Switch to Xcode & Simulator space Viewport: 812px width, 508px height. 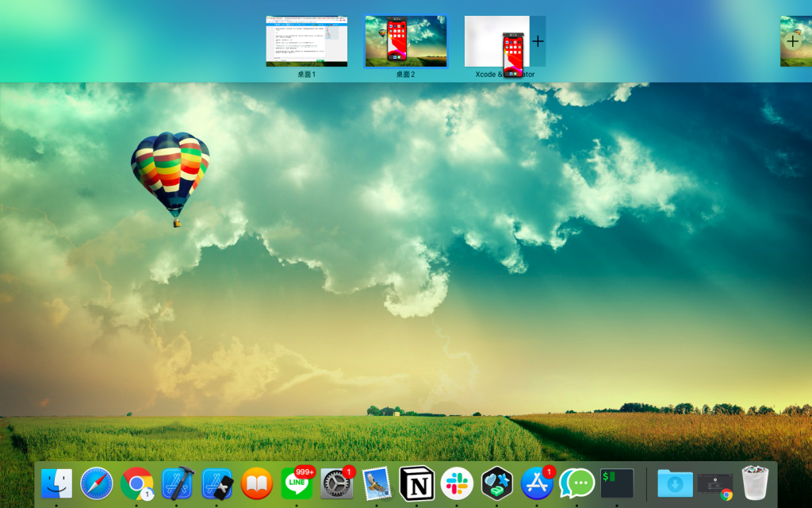[x=496, y=41]
